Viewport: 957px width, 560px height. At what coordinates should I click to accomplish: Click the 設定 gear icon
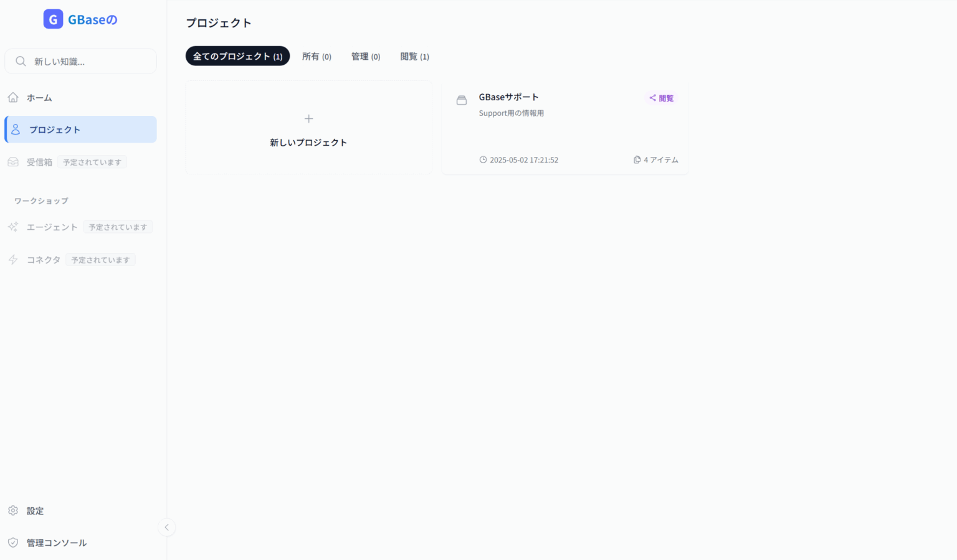13,511
